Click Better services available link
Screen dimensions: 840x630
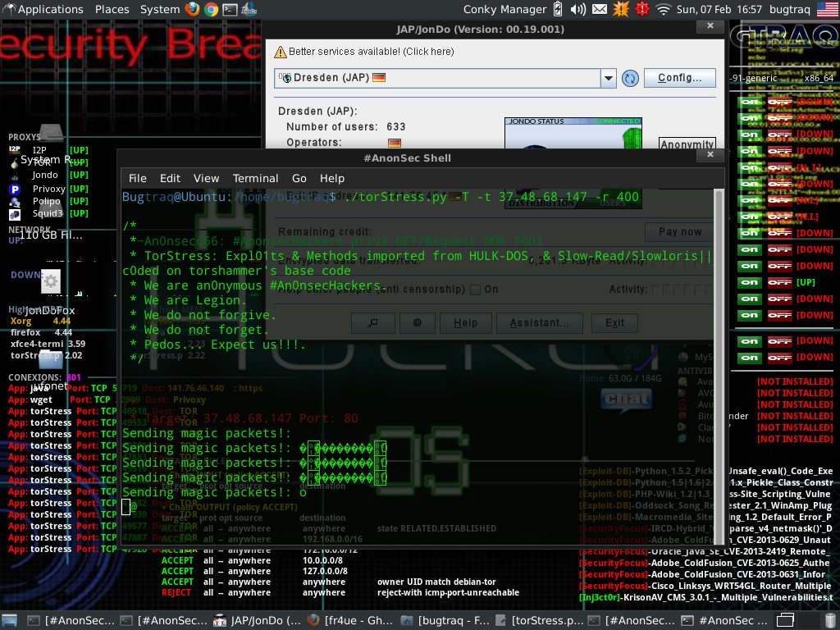coord(372,52)
